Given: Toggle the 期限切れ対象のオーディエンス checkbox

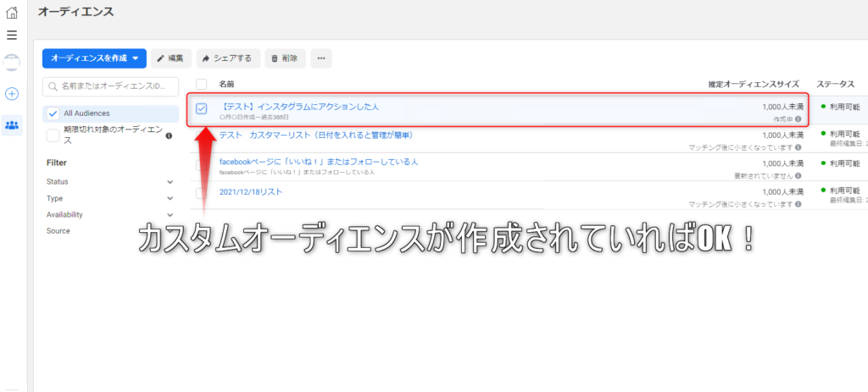Looking at the screenshot, I should (53, 135).
